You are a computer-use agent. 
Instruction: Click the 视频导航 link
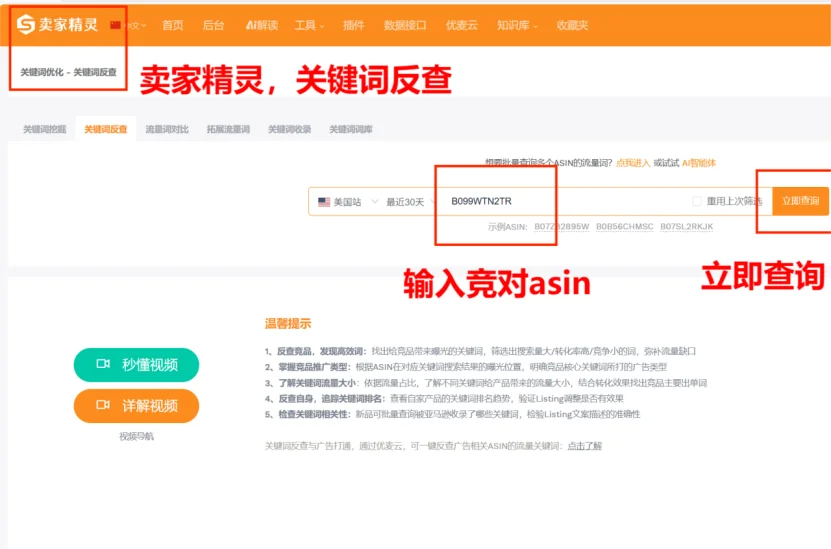point(136,437)
